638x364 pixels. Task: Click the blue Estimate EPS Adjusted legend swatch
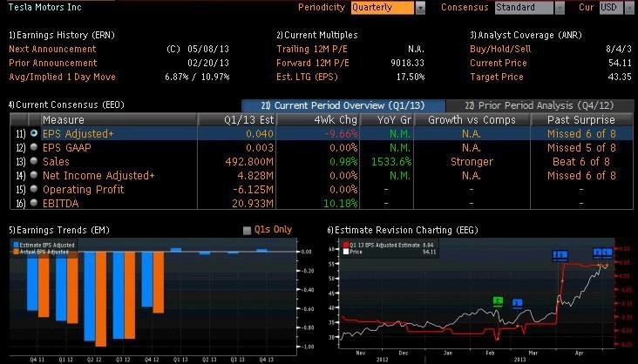click(17, 245)
